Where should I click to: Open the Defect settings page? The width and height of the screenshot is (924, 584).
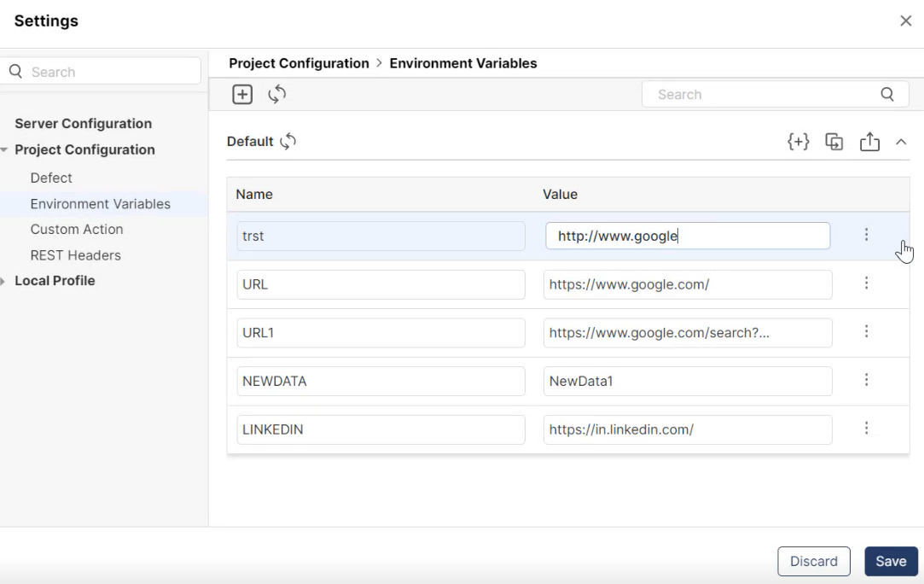(51, 178)
